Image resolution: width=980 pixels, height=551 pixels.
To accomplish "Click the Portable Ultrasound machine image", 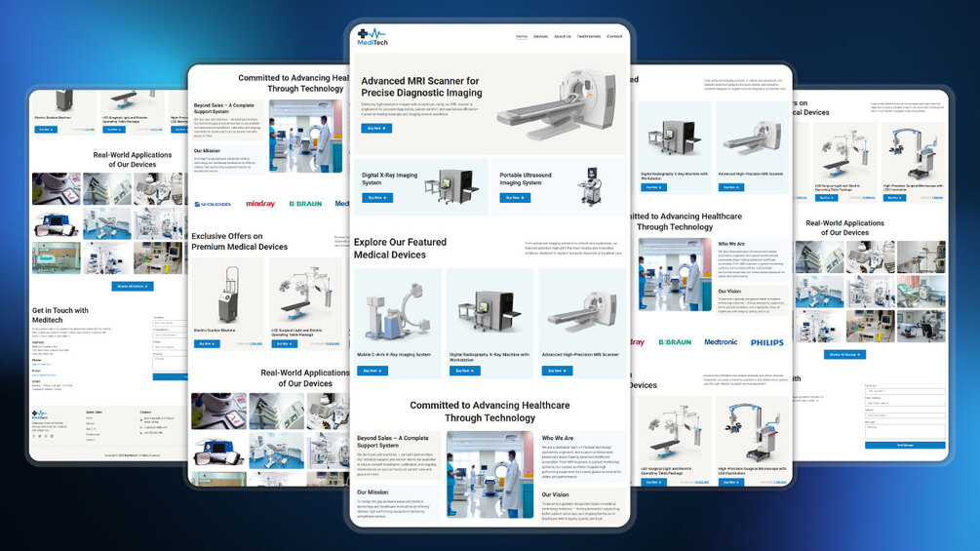I will [591, 187].
